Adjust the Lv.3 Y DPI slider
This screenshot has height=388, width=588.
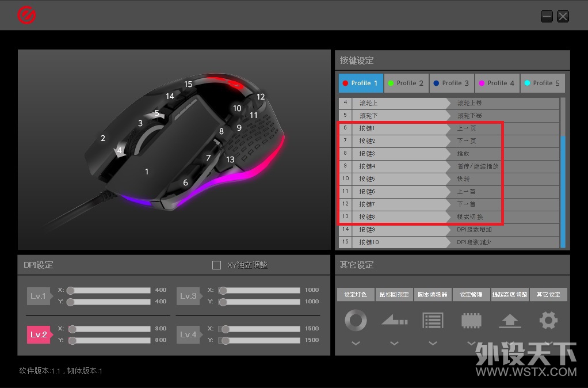coord(259,302)
